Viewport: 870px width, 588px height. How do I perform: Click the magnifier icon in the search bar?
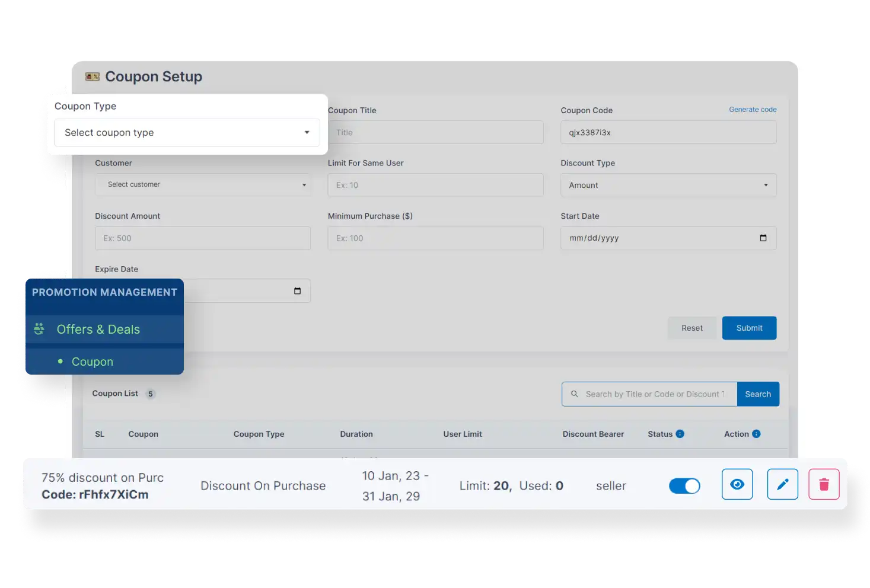coord(575,394)
